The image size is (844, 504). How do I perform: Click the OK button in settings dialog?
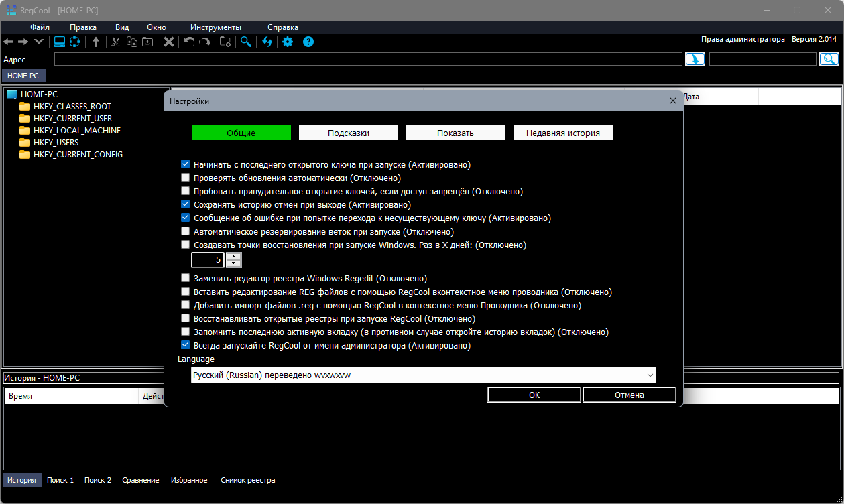[534, 395]
